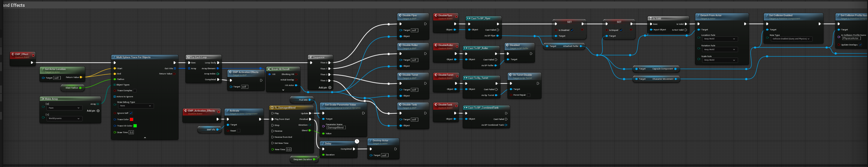Click the Hit Actor output pin

[296, 85]
